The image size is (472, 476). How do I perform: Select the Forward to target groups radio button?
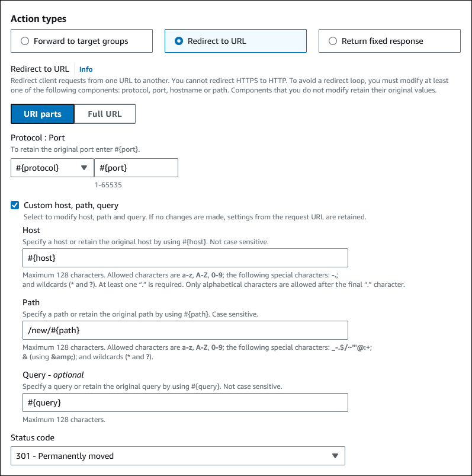tap(24, 41)
